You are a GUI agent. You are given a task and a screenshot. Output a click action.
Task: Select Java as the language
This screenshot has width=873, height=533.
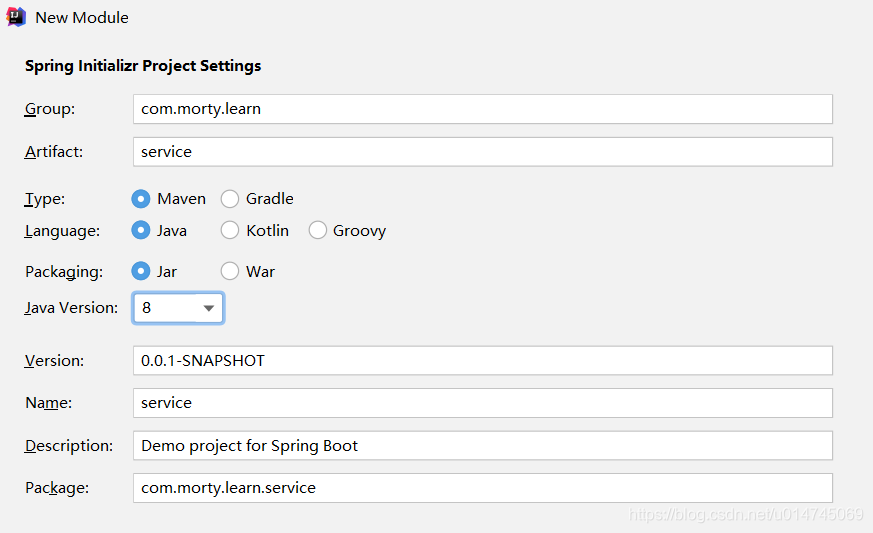coord(141,231)
